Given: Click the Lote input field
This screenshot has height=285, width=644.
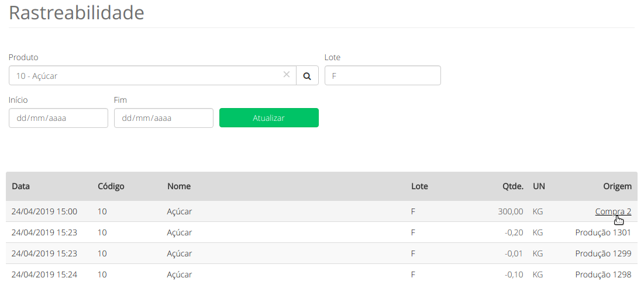Looking at the screenshot, I should coord(383,76).
